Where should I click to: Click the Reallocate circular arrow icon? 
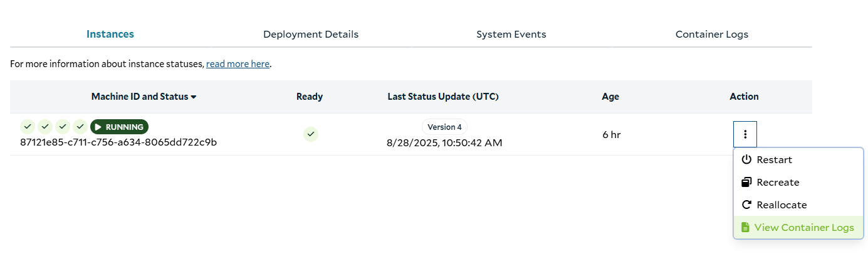pos(746,205)
